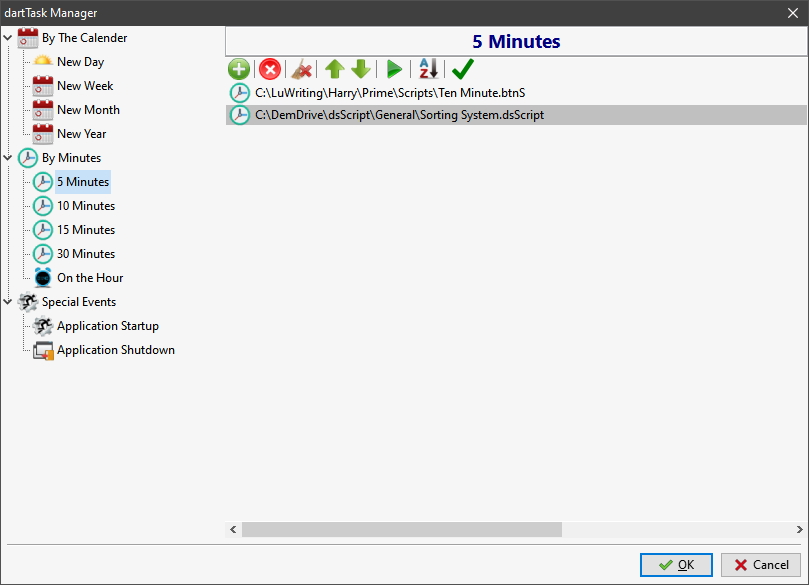The width and height of the screenshot is (809, 585).
Task: Click the horizontal scrollbar right arrow
Action: pos(799,529)
